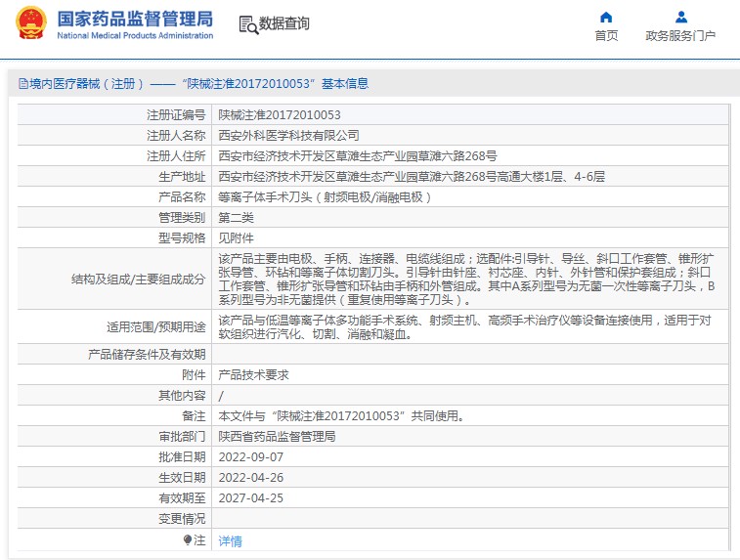Click the 变更情况 row label
740x560 pixels.
[182, 519]
